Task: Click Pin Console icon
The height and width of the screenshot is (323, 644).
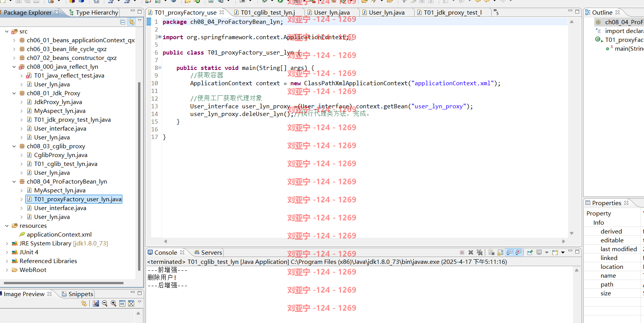Action: [530, 252]
